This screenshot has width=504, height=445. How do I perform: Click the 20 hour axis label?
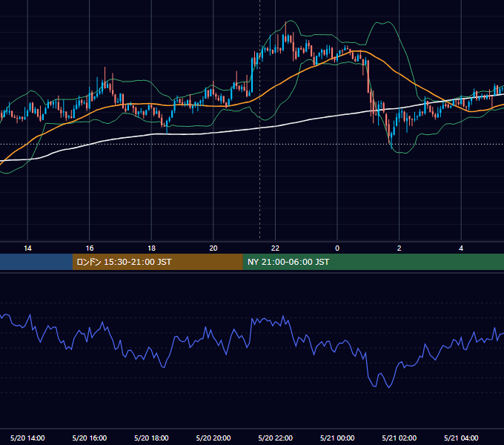213,248
